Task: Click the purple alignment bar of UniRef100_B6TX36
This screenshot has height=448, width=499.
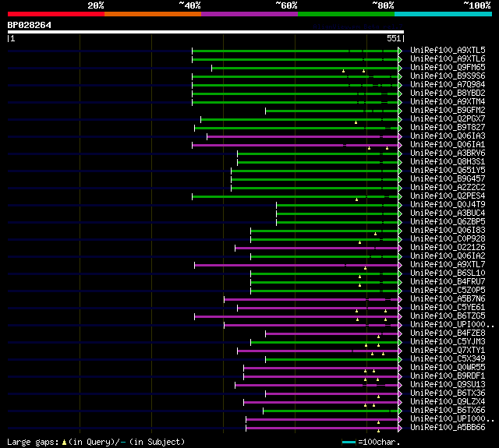Action: pos(331,394)
